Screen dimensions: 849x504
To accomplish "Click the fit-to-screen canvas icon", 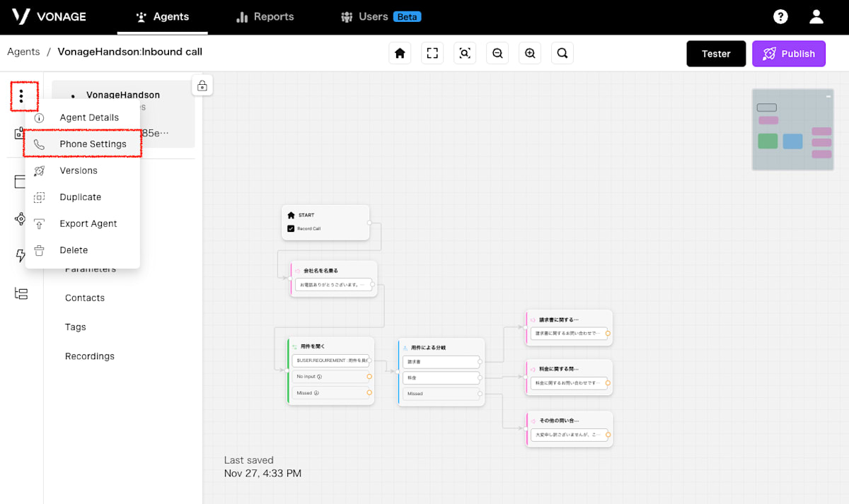I will coord(465,53).
